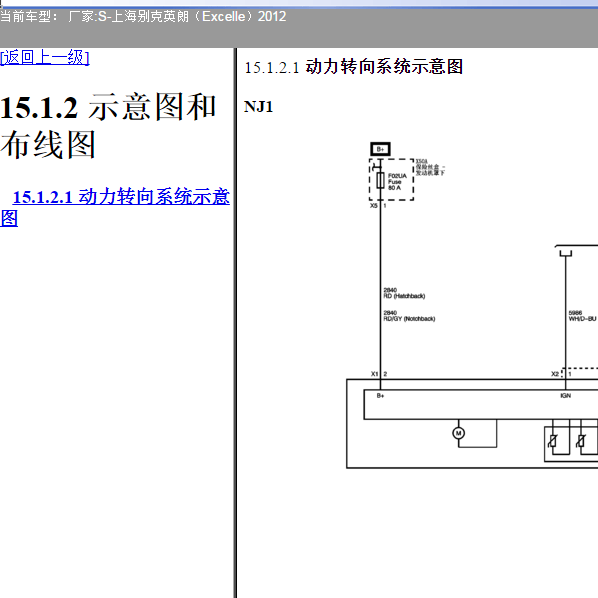The width and height of the screenshot is (598, 598).
Task: Open 15.1.2.1 动力转向系统示意图 link
Action: 115,207
